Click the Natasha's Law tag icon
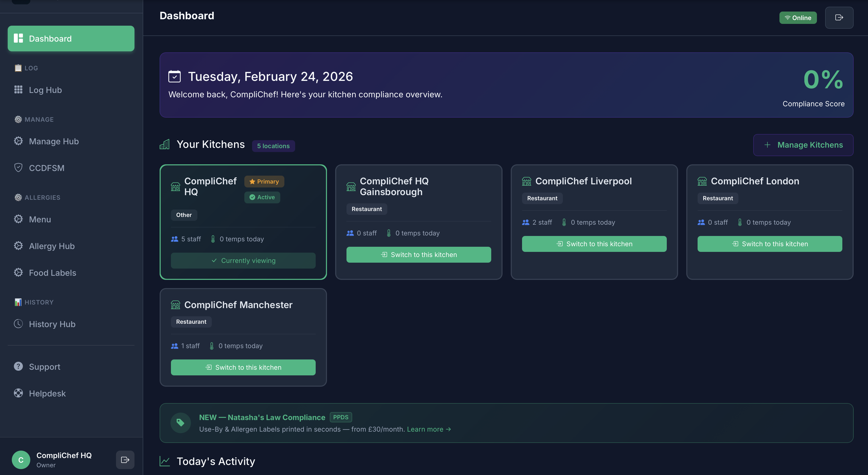Image resolution: width=868 pixels, height=475 pixels. (180, 423)
